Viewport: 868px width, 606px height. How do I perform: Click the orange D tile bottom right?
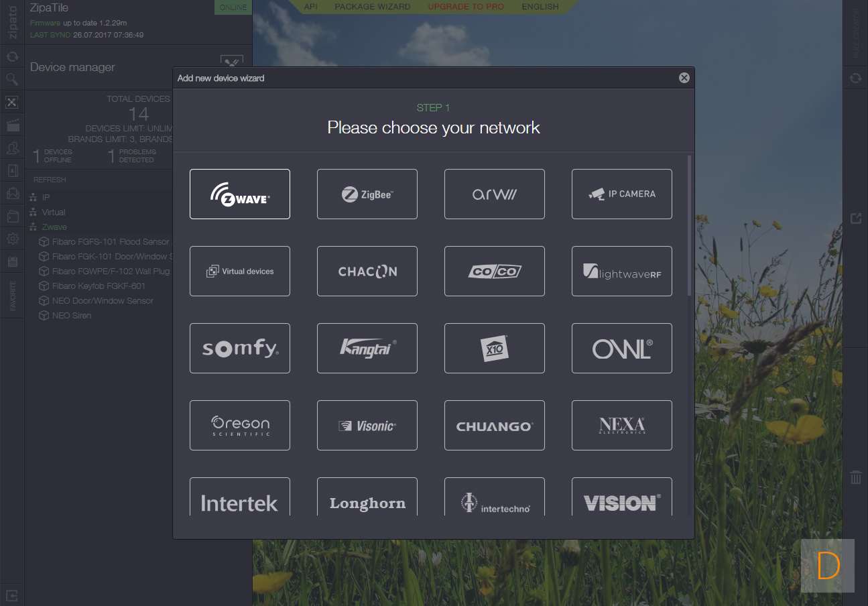click(828, 566)
